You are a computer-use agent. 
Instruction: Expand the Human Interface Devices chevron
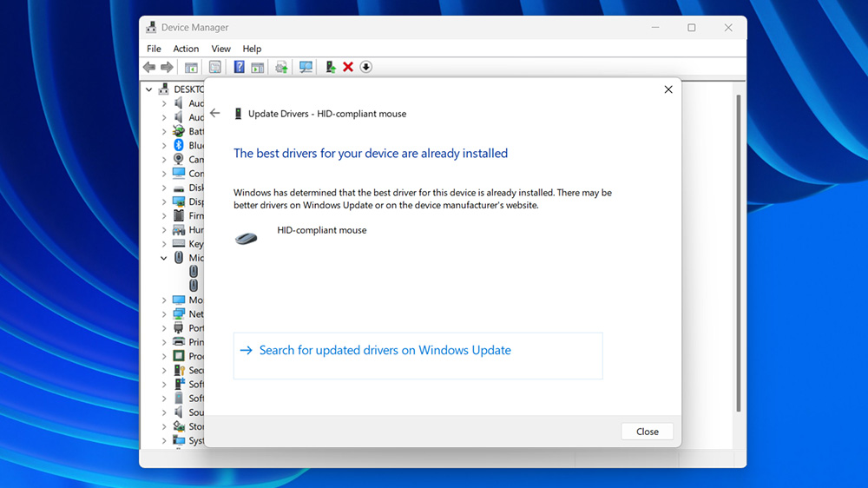click(x=164, y=230)
